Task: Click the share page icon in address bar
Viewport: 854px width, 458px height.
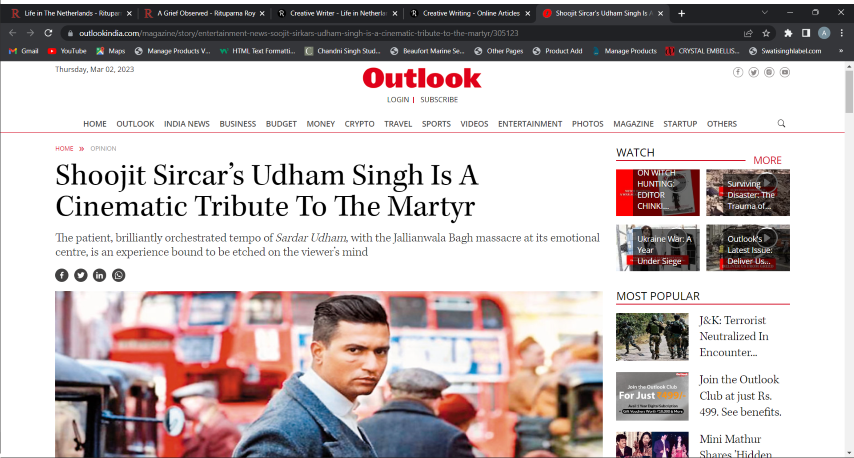Action: click(748, 33)
